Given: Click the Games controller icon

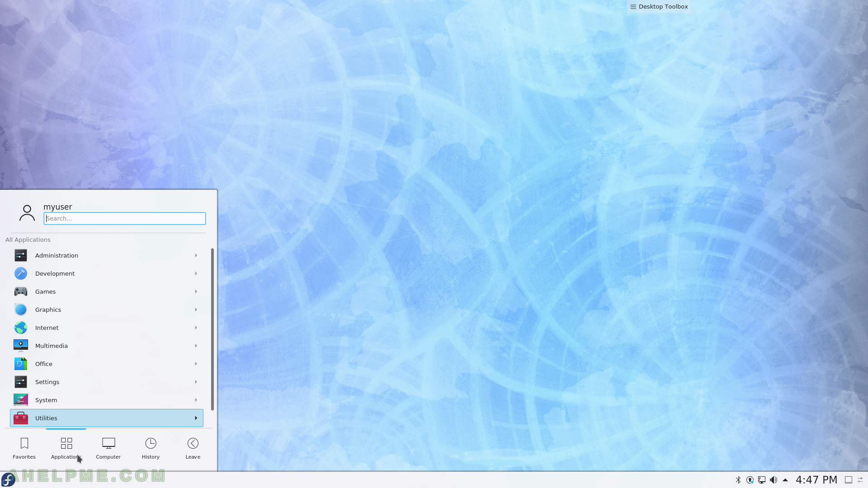Looking at the screenshot, I should (21, 291).
